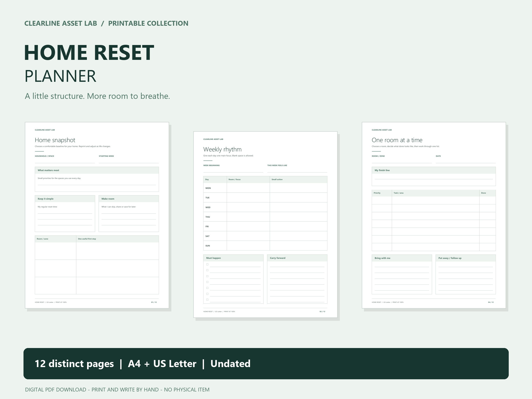Click the 'Carry forward' box header
Image resolution: width=532 pixels, height=399 pixels.
click(297, 258)
